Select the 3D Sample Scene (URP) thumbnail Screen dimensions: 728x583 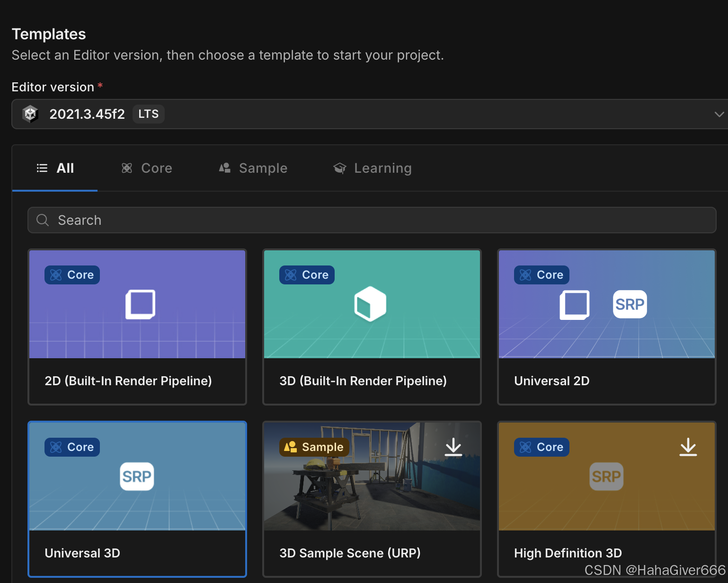coord(372,477)
